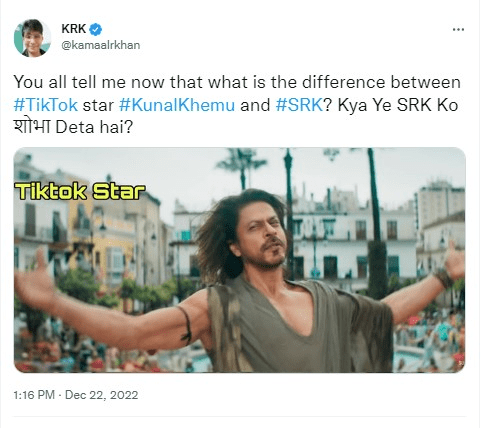The width and height of the screenshot is (486, 428).
Task: Click the Hindi word शोभा in tweet
Action: (32, 127)
